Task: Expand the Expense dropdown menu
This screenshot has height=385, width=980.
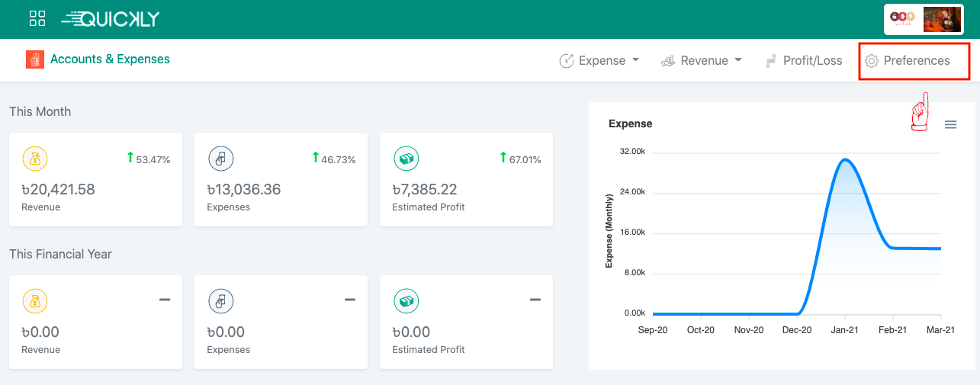Action: 599,61
